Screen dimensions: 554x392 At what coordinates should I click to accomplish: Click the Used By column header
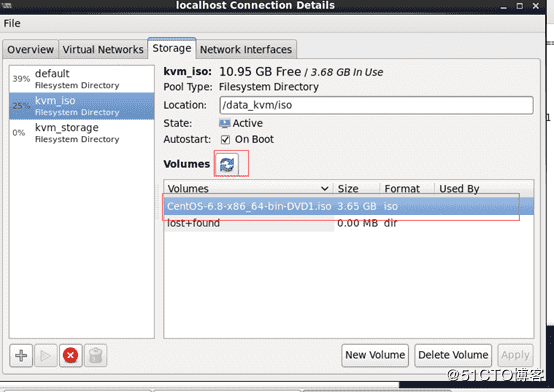[483, 188]
